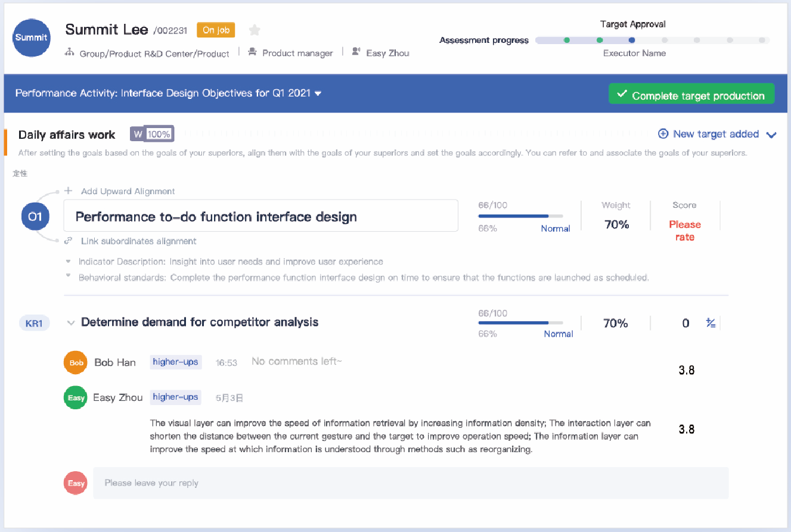Collapse the Indicator Description line

(68, 262)
